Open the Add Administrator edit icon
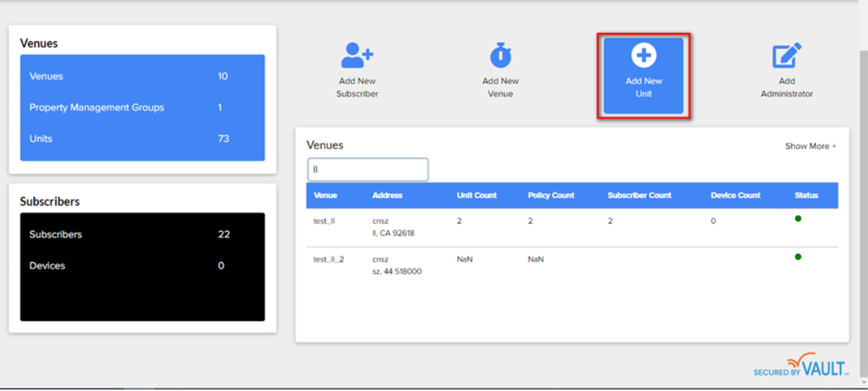 [787, 56]
